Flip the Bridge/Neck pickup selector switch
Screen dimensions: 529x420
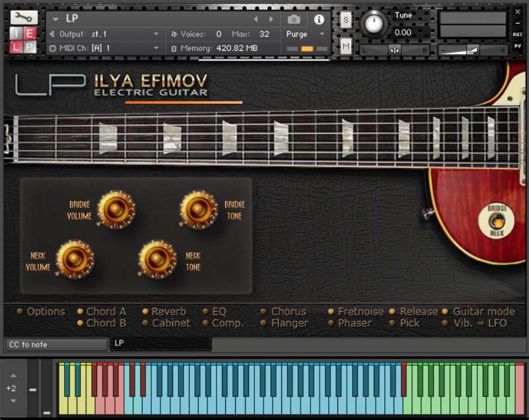click(x=497, y=221)
